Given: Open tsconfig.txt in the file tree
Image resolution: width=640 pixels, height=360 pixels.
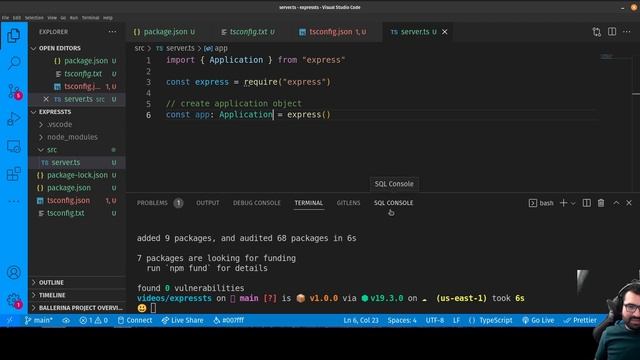Looking at the screenshot, I should coord(77,213).
